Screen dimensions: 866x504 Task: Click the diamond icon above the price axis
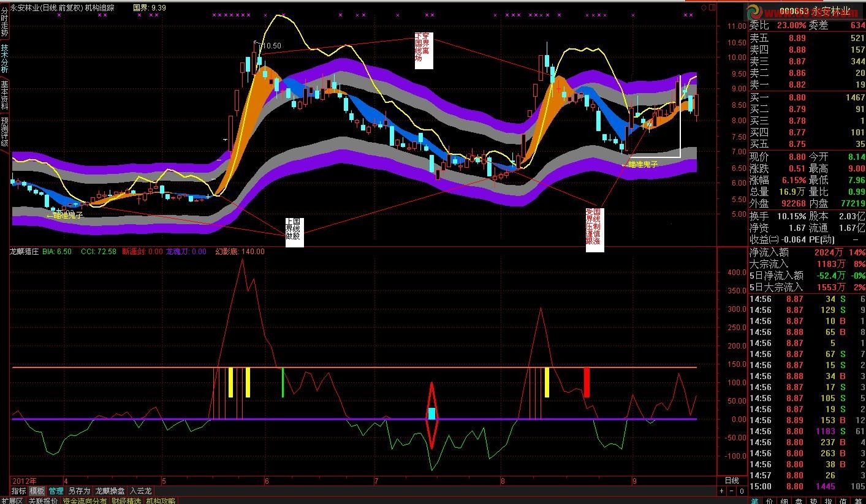tap(705, 7)
